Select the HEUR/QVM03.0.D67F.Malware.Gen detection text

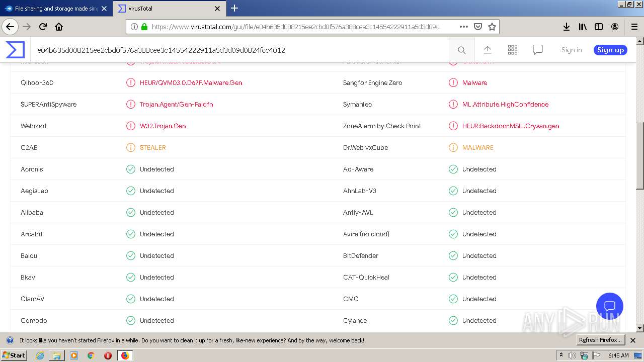click(x=191, y=82)
